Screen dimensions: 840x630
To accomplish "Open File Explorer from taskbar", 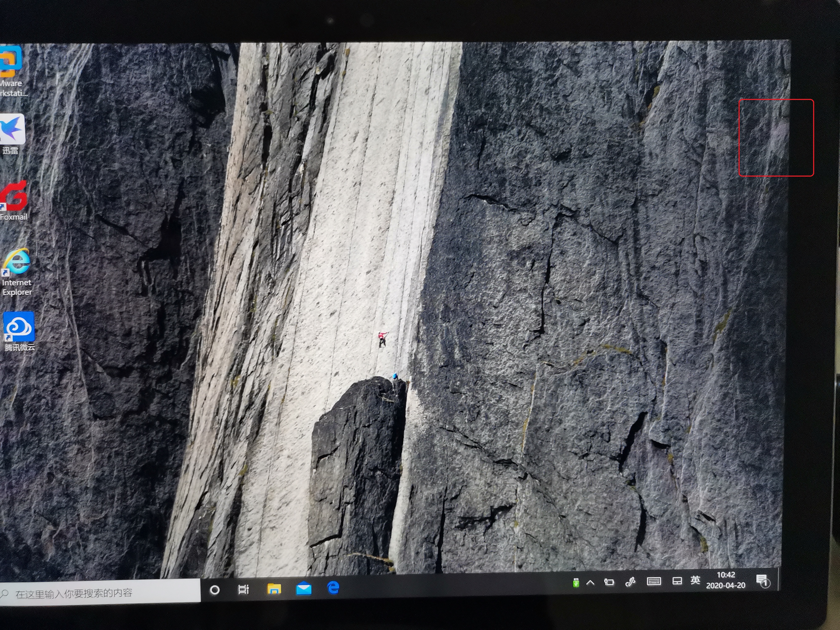I will [274, 589].
